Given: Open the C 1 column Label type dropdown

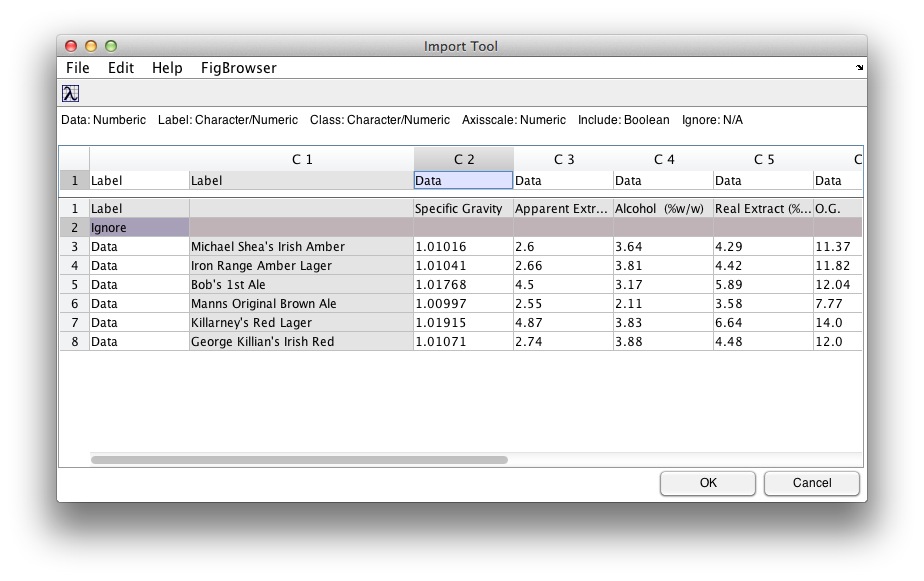Looking at the screenshot, I should click(x=301, y=181).
